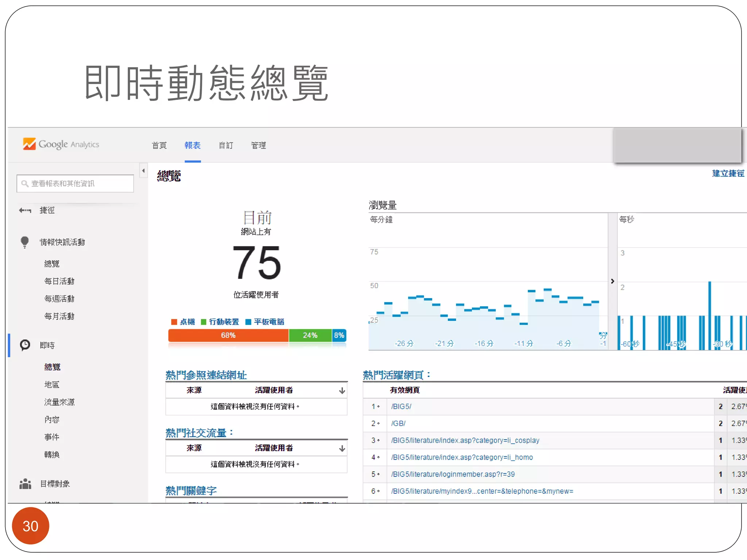
Task: Go to the 首頁 tab
Action: (159, 145)
